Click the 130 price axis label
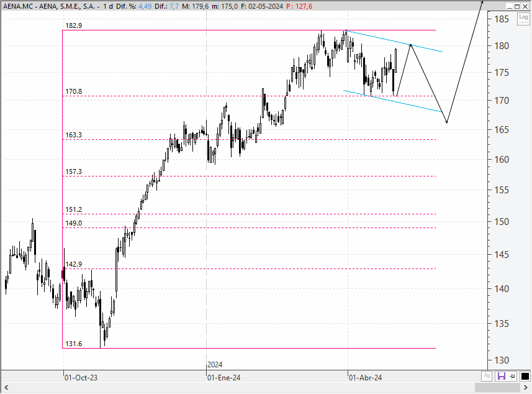532x394 pixels. (502, 360)
